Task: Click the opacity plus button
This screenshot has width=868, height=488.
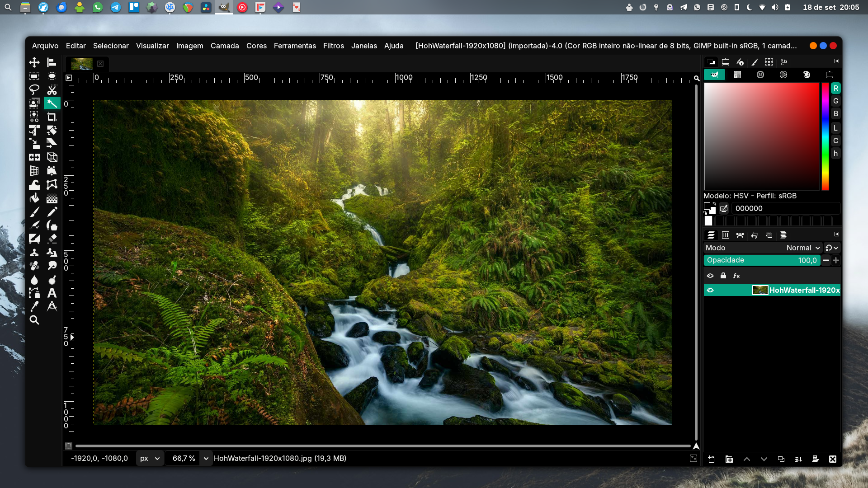Action: pos(836,260)
